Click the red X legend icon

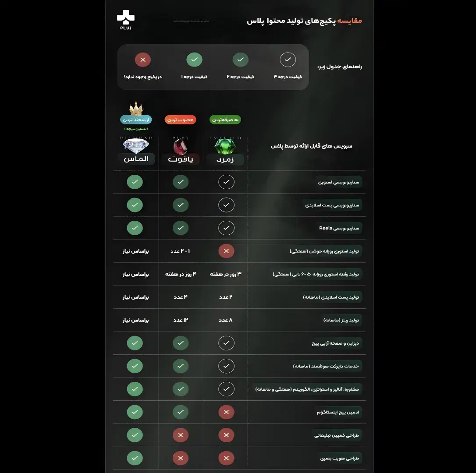(143, 60)
